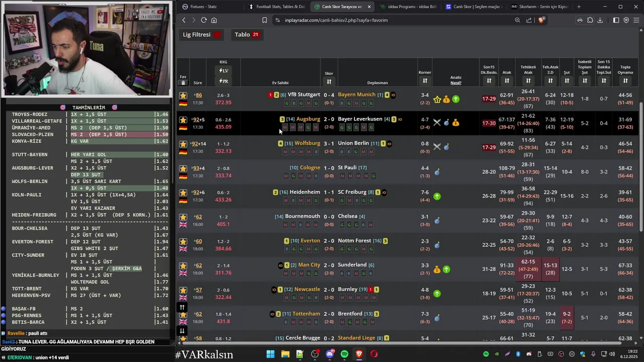The height and width of the screenshot is (362, 644).
Task: Bookmark this page with the bookmark icon
Action: point(265,20)
